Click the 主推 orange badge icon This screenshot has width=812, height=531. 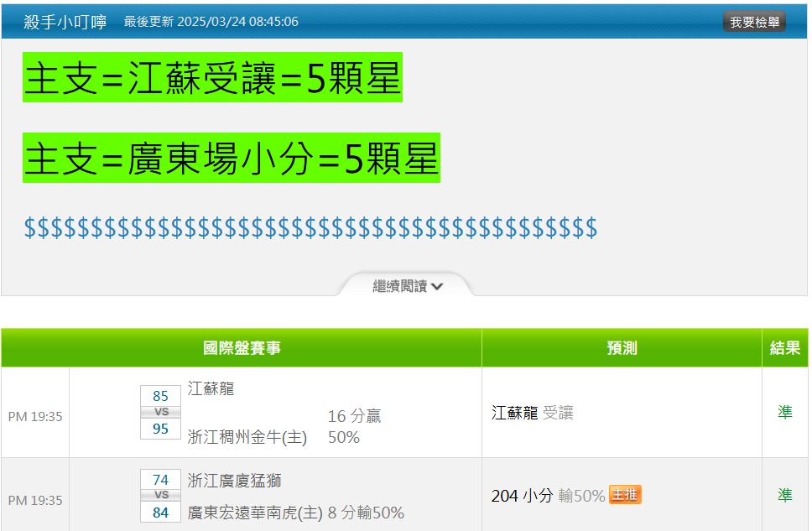(x=625, y=495)
